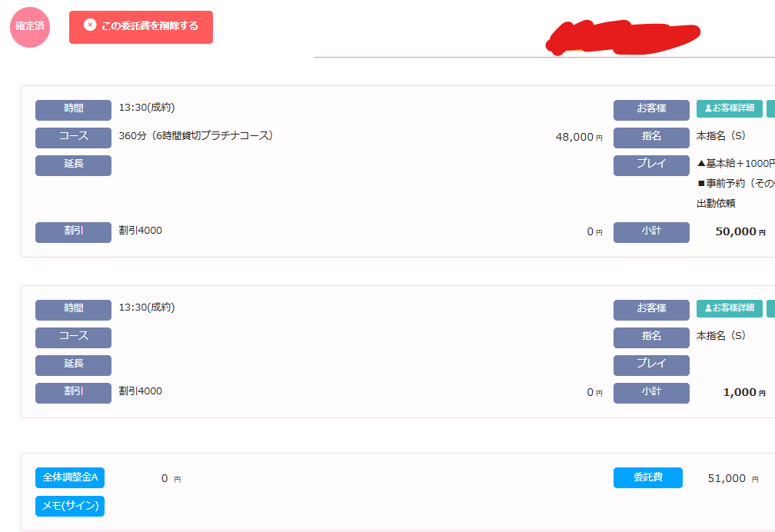This screenshot has width=775, height=532.
Task: Click the 時間 label in first booking
Action: [x=73, y=110]
